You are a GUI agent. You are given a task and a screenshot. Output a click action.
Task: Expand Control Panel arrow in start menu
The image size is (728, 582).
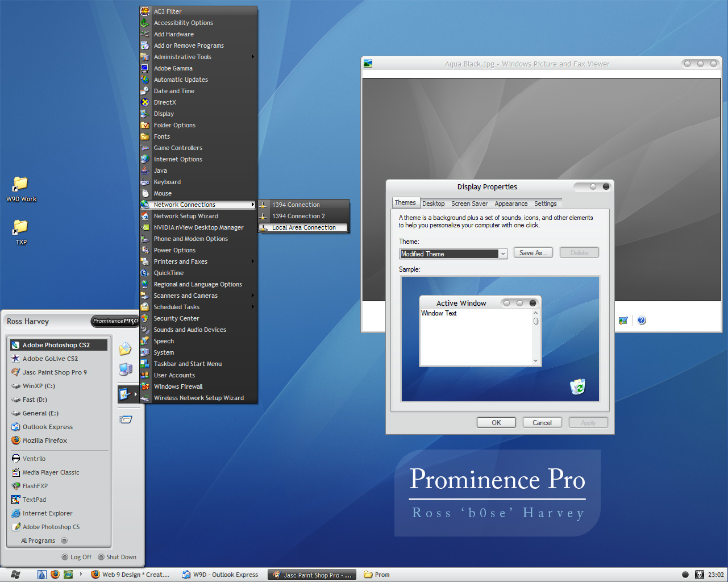click(135, 394)
